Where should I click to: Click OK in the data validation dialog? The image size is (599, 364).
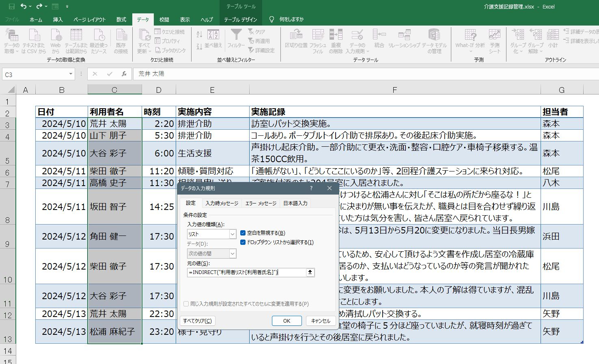click(x=287, y=321)
